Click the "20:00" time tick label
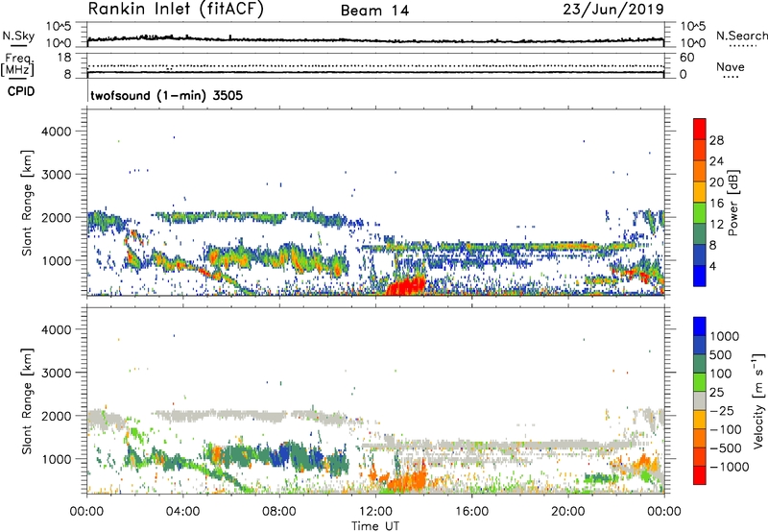The height and width of the screenshot is (532, 768). tap(567, 512)
